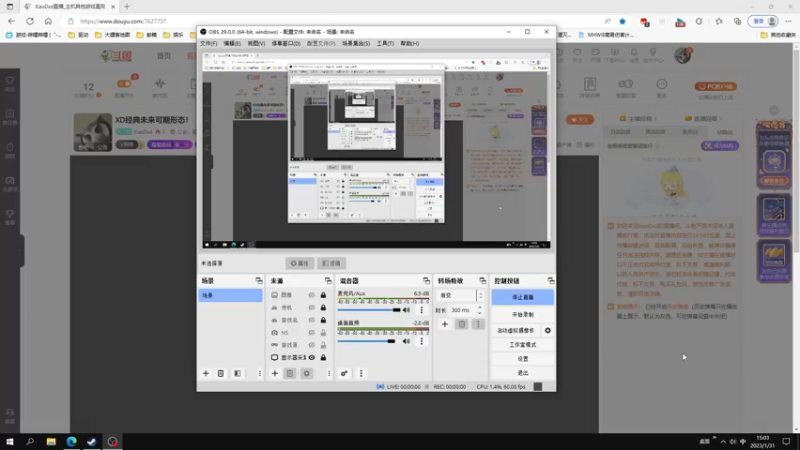
Task: Open OBS Studio from the Windows taskbar
Action: [113, 442]
